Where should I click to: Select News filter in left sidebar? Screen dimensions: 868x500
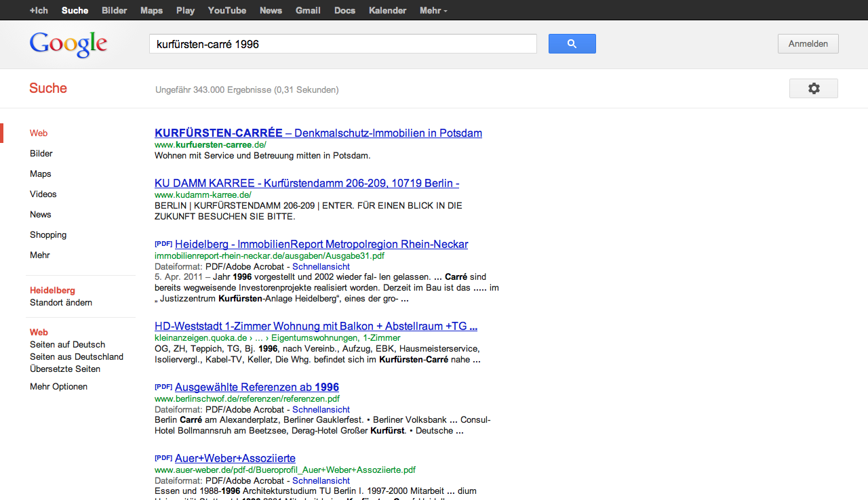41,215
